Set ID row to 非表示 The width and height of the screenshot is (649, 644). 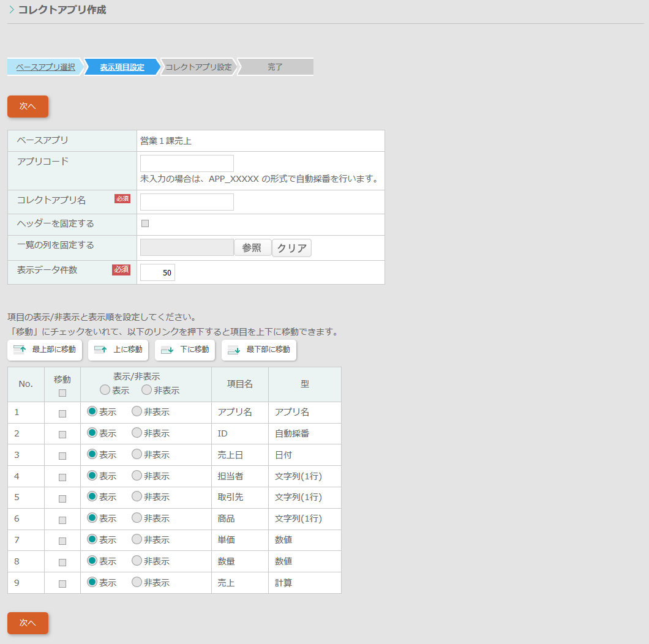click(x=137, y=433)
